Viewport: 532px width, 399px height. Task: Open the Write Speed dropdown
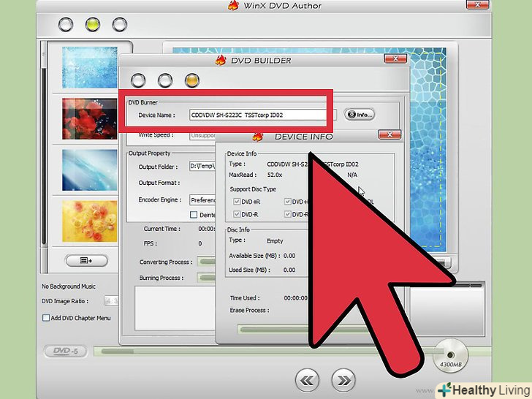[x=202, y=135]
